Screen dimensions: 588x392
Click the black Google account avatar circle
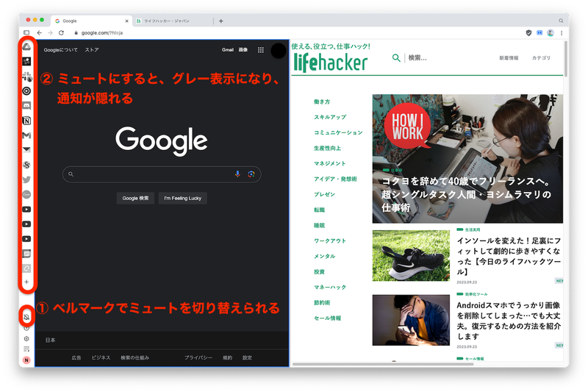click(x=279, y=50)
